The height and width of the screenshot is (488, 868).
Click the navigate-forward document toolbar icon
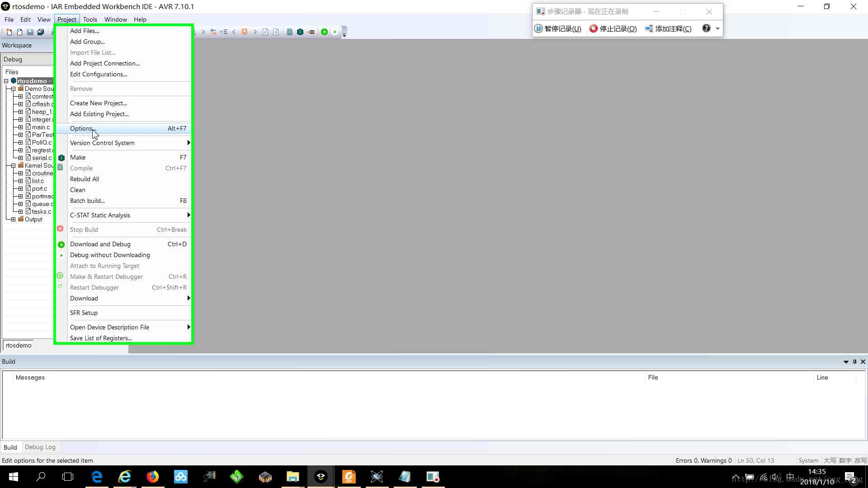tap(276, 32)
